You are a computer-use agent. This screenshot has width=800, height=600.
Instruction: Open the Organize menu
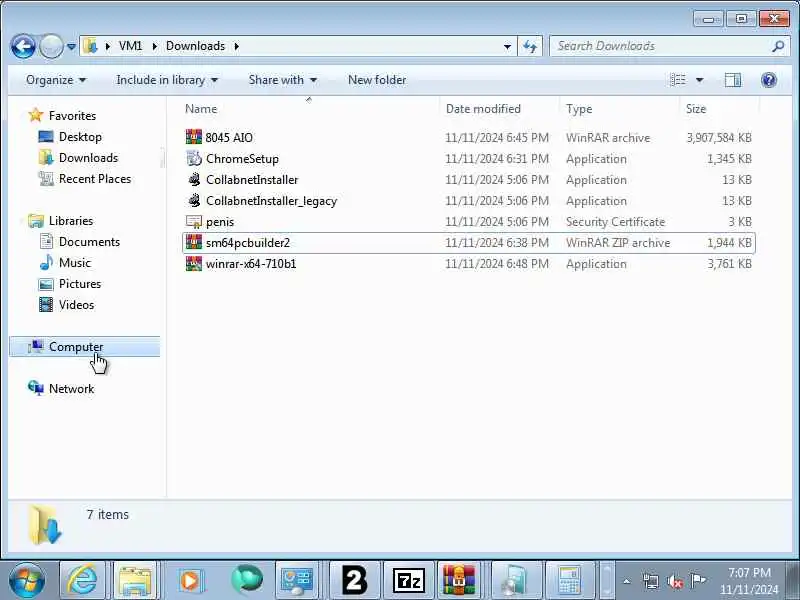point(56,80)
